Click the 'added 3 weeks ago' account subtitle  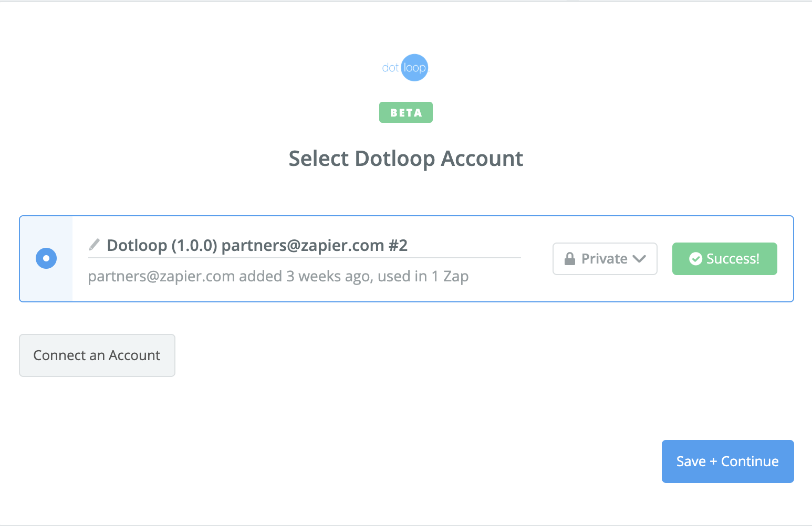305,276
